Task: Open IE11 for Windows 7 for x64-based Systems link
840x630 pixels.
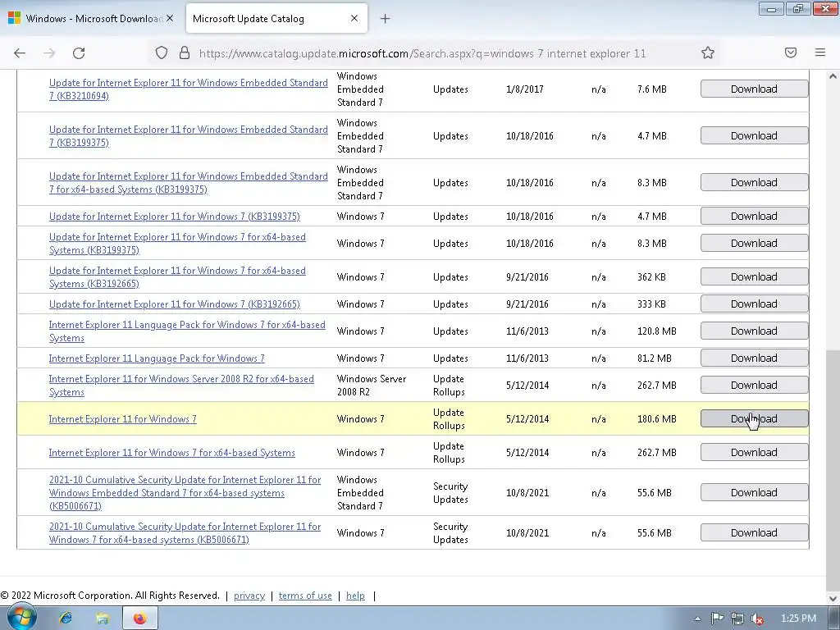Action: tap(172, 453)
